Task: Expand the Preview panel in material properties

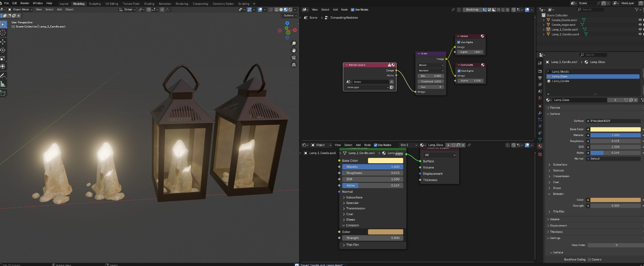Action: [554, 108]
